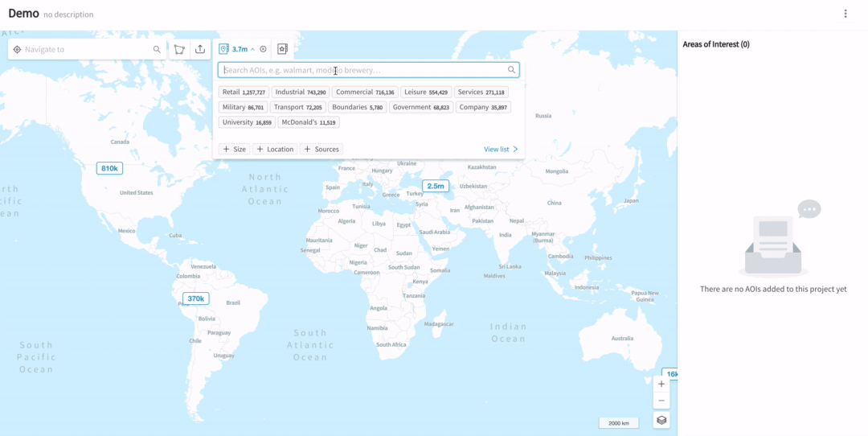The image size is (868, 436).
Task: Collapse the 3.7m AOI count dropdown
Action: coord(252,49)
